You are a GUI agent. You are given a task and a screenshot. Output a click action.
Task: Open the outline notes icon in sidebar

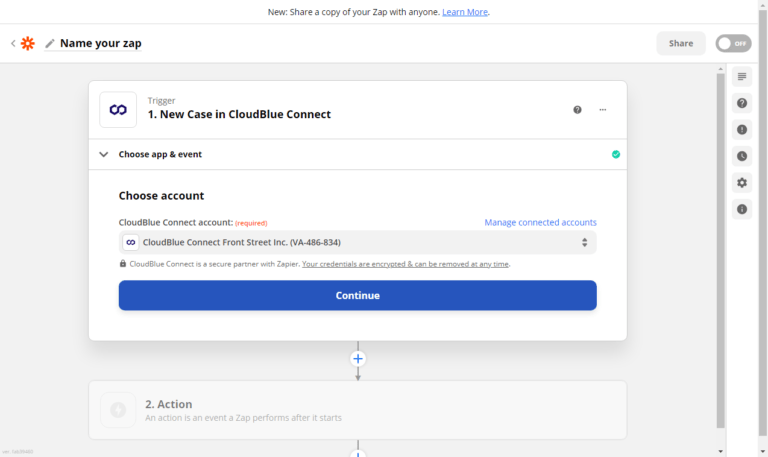pyautogui.click(x=742, y=76)
